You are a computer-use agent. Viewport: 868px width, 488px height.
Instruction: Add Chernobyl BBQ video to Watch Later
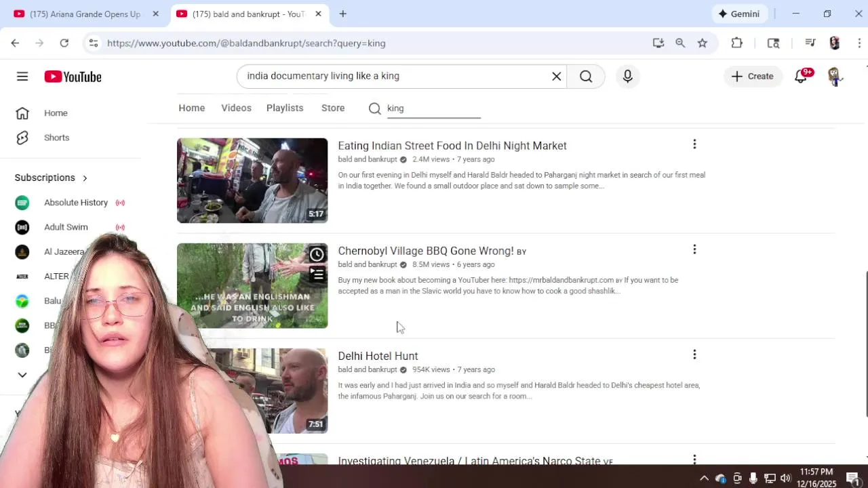[317, 254]
